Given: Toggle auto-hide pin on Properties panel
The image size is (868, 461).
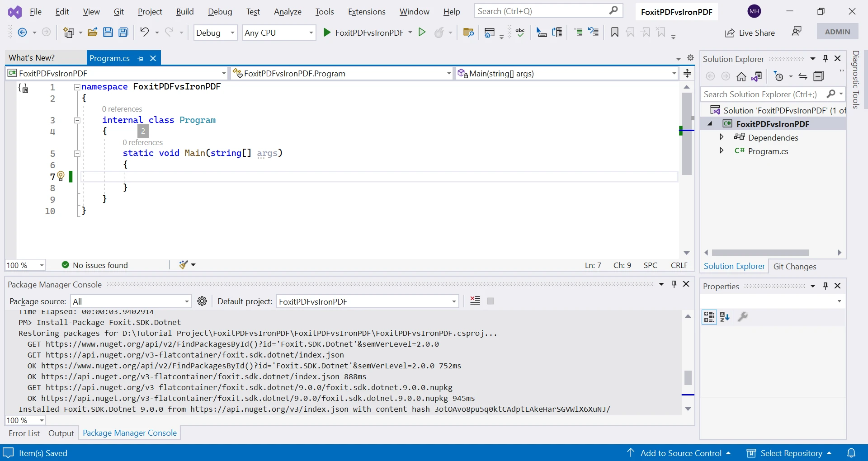Looking at the screenshot, I should click(826, 286).
